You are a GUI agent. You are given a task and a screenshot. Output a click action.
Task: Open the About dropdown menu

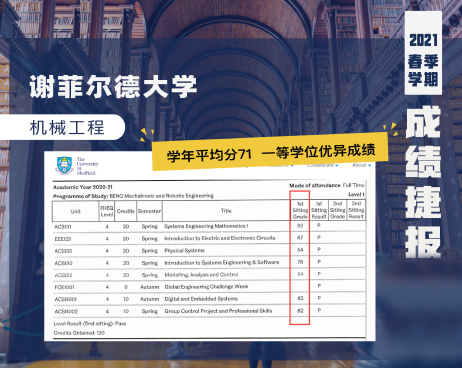tap(361, 165)
